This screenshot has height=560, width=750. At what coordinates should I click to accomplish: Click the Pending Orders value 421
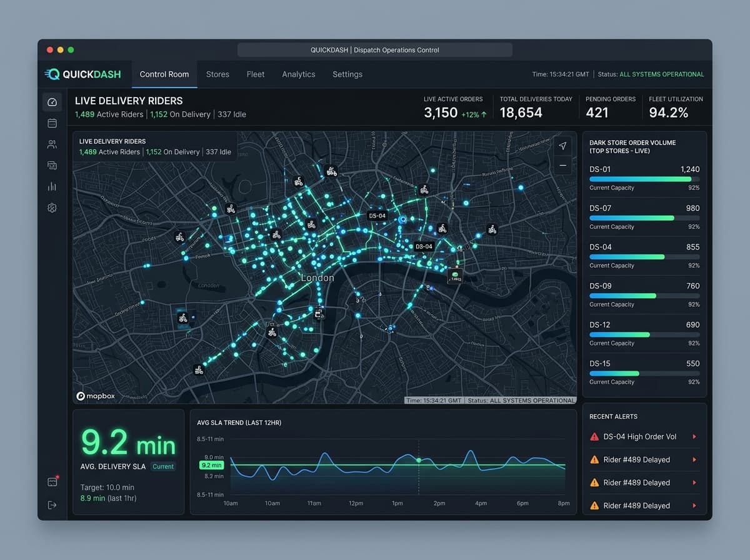tap(597, 112)
